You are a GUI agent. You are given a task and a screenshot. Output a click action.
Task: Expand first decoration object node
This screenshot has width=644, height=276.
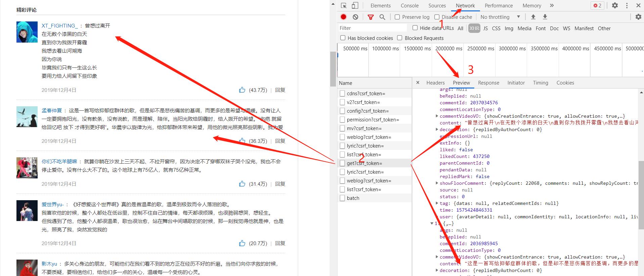[x=437, y=129]
